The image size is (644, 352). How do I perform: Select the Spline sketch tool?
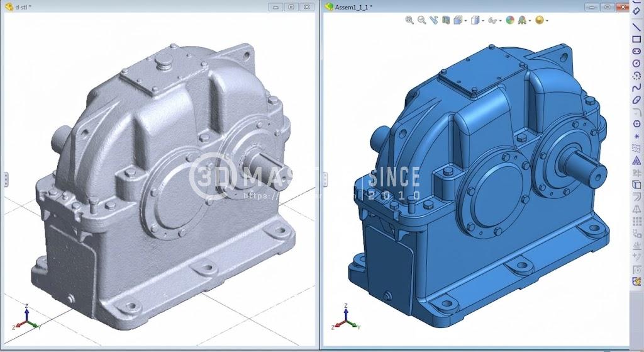pyautogui.click(x=636, y=88)
